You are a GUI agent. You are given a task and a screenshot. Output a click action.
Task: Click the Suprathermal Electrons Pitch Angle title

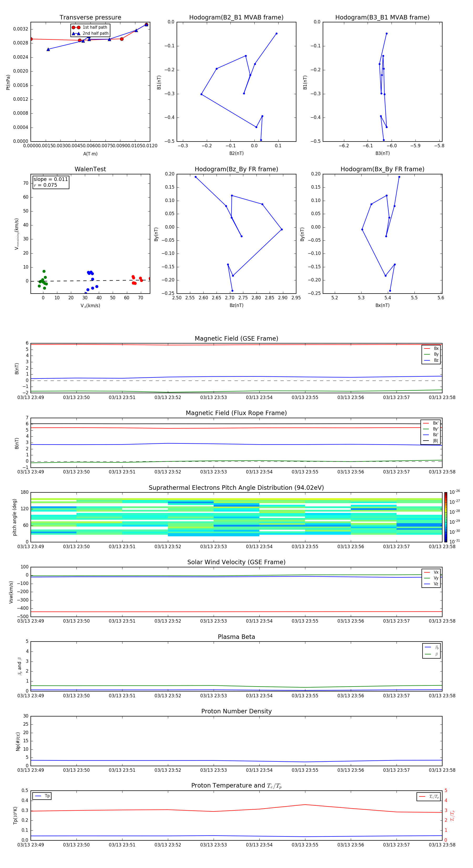coord(236,488)
